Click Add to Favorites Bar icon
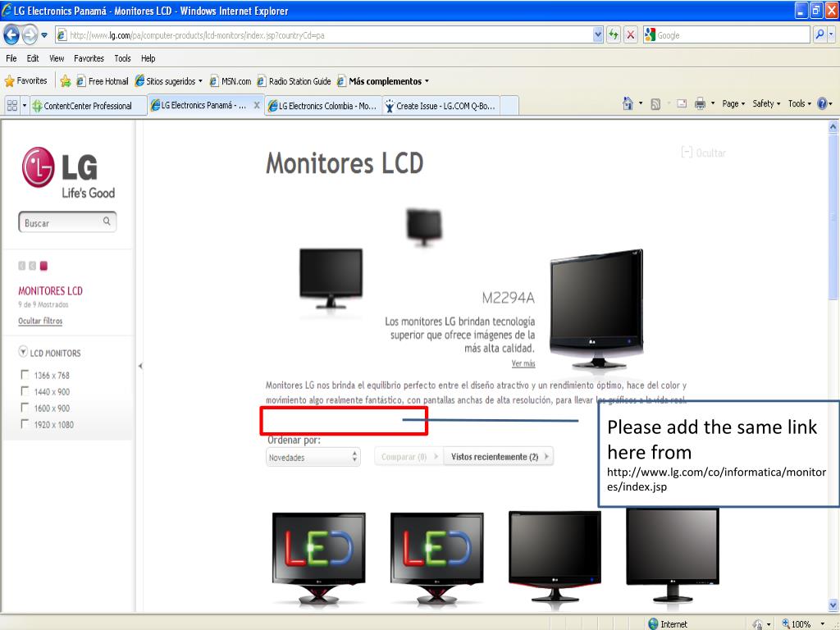840x630 pixels. (x=66, y=81)
